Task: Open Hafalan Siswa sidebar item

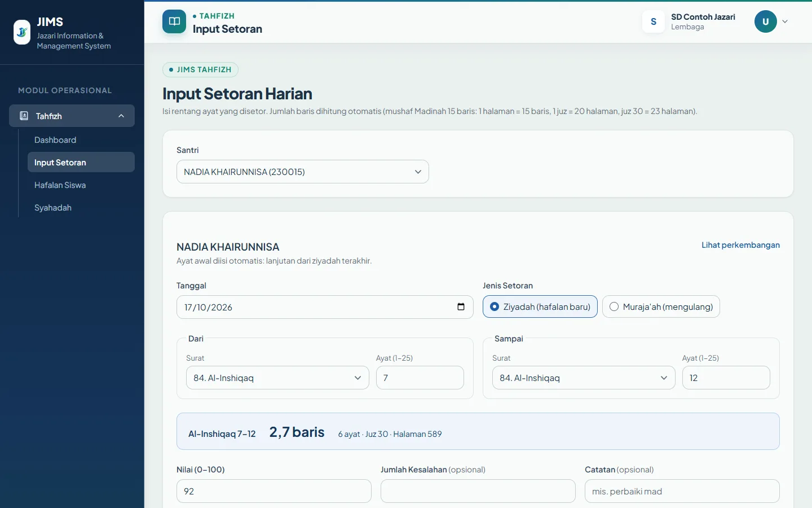Action: [81, 185]
